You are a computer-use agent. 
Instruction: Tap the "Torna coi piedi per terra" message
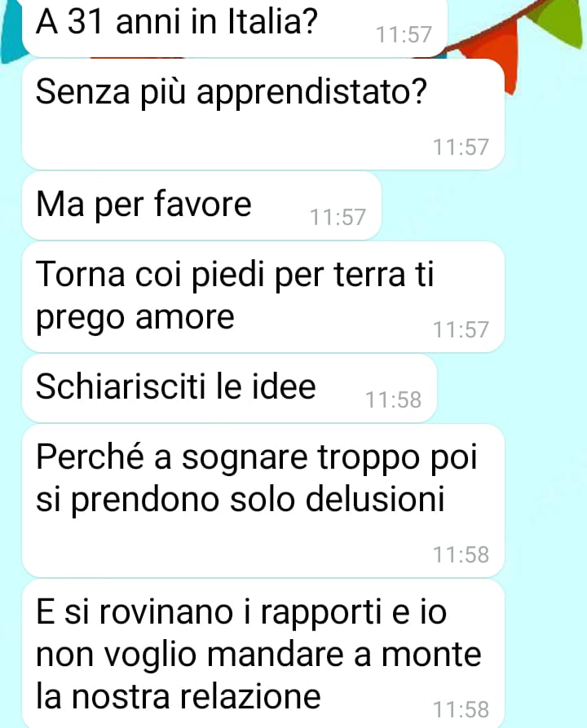point(263,297)
